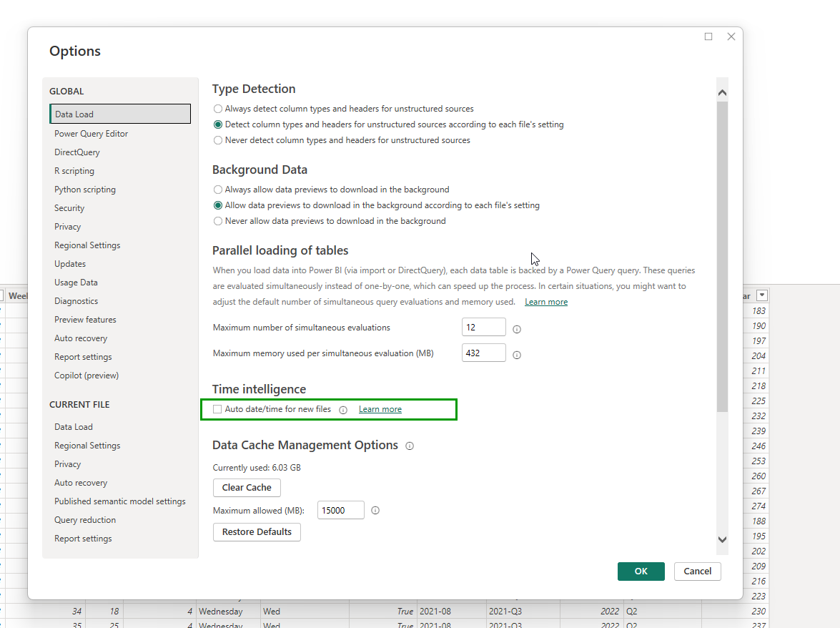Click scroll up arrow in options pane
The image size is (840, 628).
[x=722, y=93]
